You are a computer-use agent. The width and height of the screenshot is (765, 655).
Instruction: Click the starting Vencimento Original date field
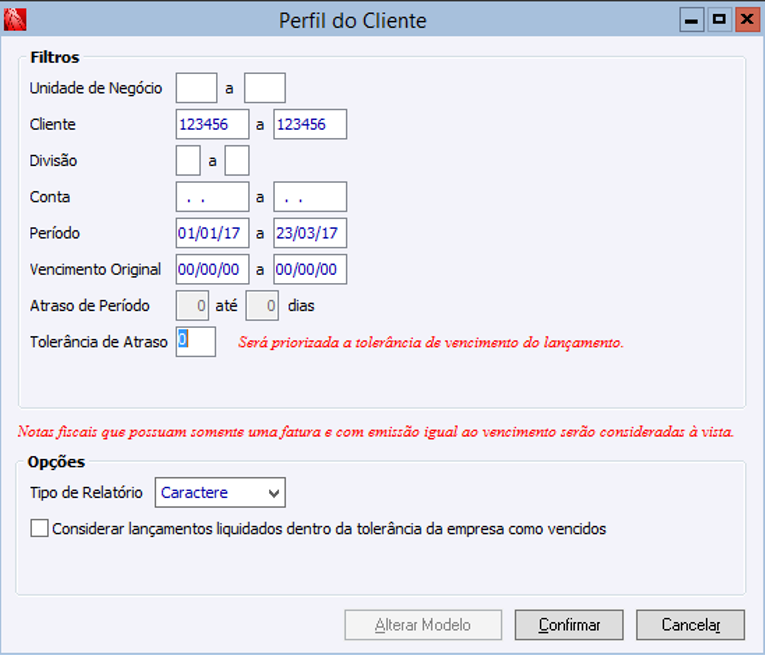[212, 269]
